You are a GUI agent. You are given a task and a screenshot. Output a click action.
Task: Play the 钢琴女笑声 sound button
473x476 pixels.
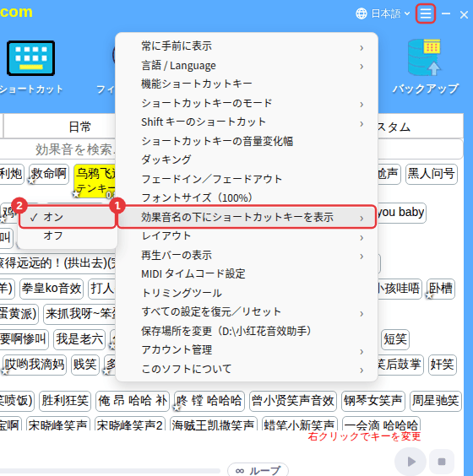373,401
